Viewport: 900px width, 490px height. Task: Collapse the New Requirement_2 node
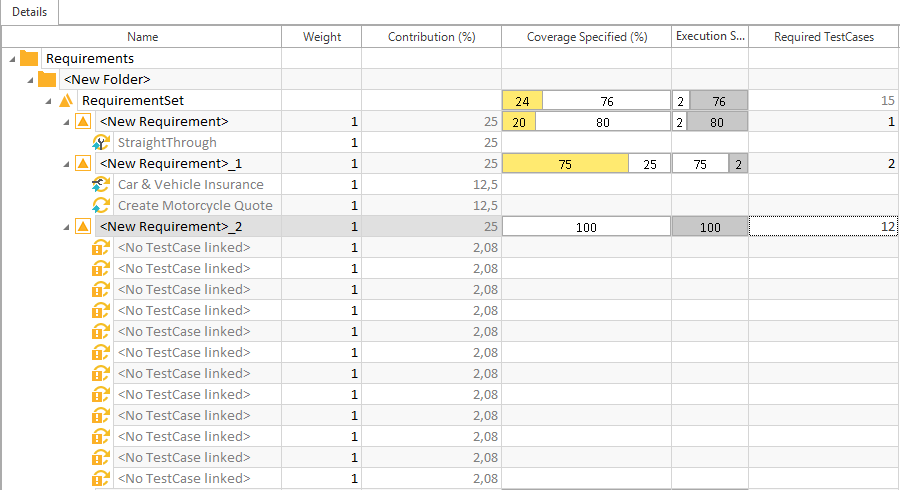[x=66, y=227]
